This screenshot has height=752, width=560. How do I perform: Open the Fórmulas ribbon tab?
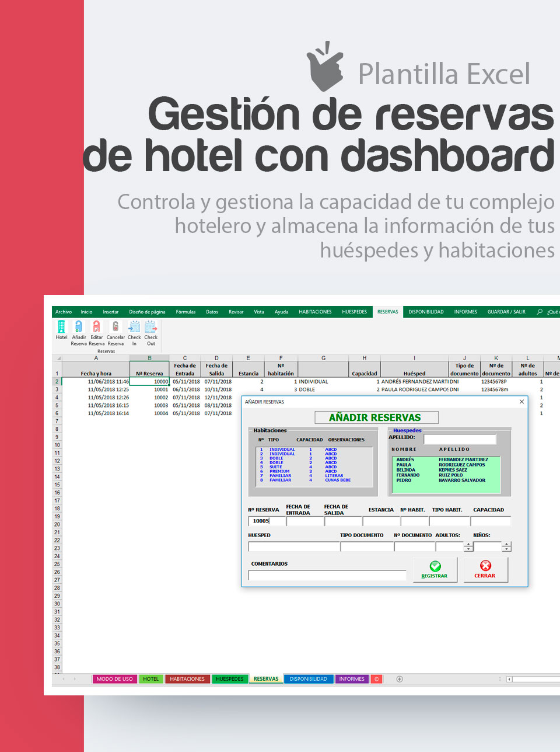pyautogui.click(x=185, y=312)
